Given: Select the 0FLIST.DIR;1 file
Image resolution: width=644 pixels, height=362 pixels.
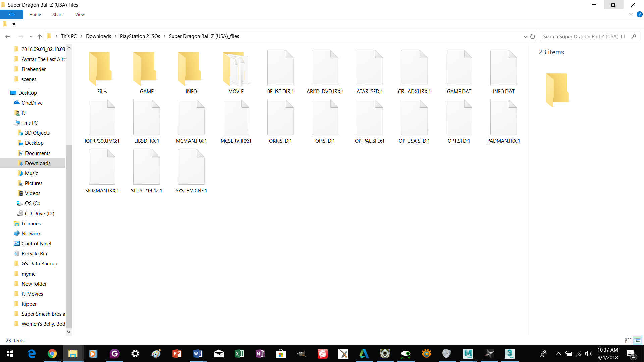Looking at the screenshot, I should pyautogui.click(x=280, y=72).
